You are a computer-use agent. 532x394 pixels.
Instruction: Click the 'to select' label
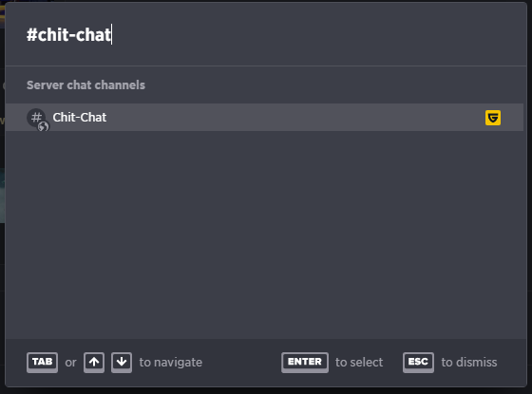click(359, 363)
